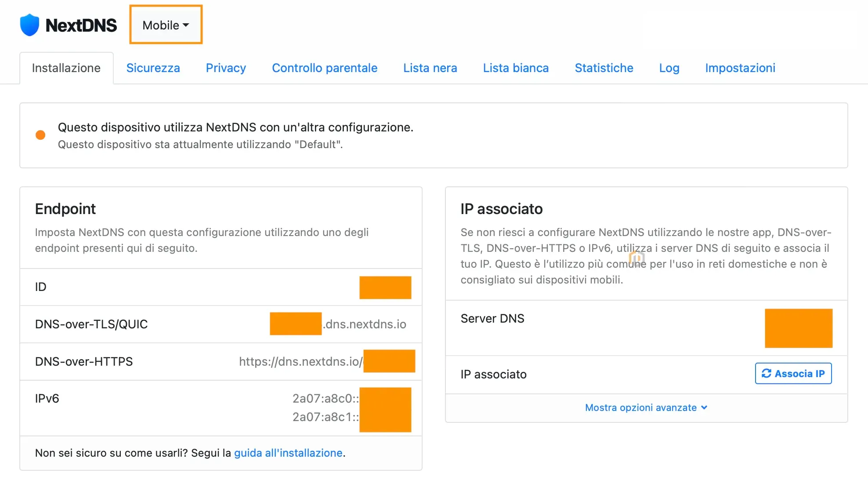Switch to the Sicurezza tab
The width and height of the screenshot is (868, 487).
tap(153, 68)
